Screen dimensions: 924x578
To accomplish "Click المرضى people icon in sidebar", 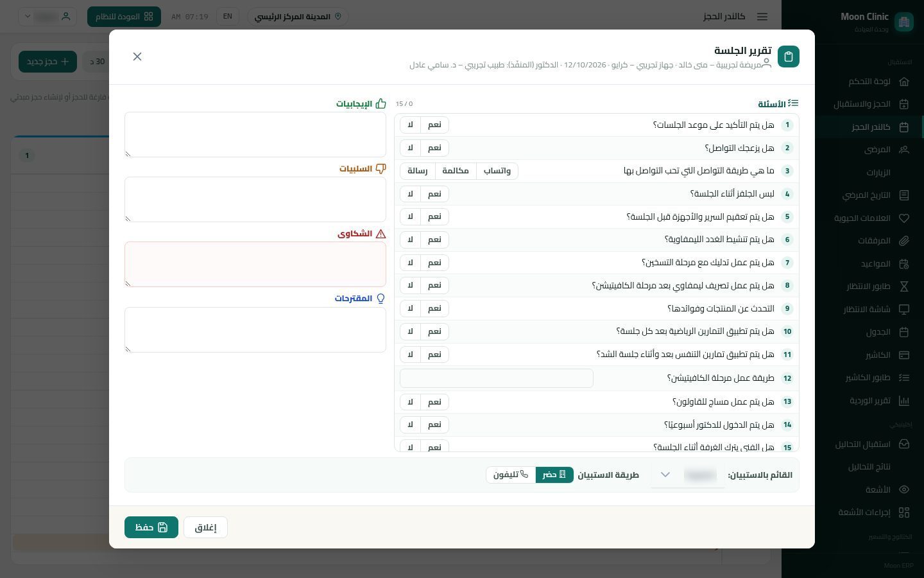I will [x=904, y=150].
